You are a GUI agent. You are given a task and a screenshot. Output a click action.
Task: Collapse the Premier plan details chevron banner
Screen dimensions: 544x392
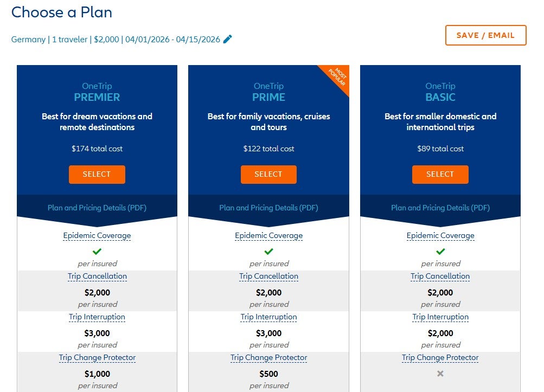click(97, 216)
